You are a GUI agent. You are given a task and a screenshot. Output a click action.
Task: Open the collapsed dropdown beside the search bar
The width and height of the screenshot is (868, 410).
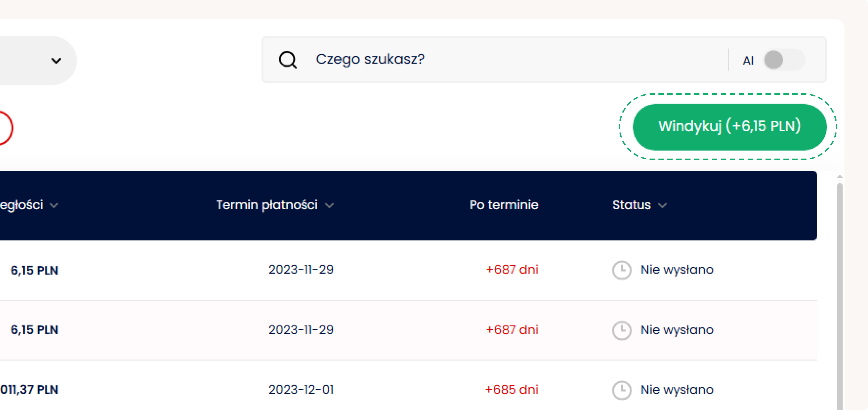[x=56, y=61]
